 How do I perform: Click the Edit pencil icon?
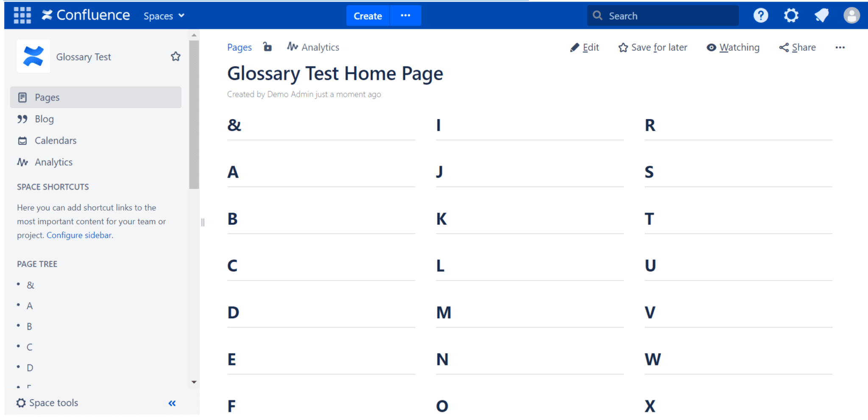[x=575, y=47]
